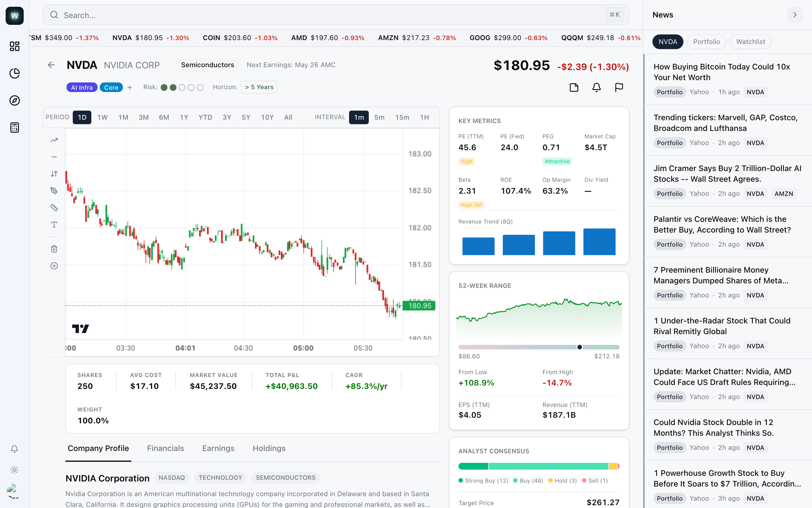Screen dimensions: 812x508
Task: Switch news filter to NVDA
Action: tap(668, 42)
